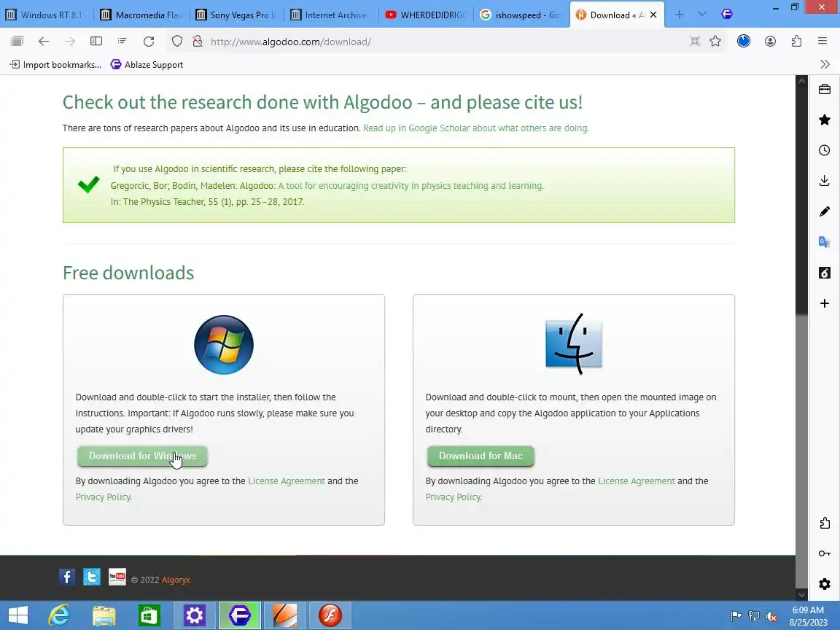Open File Explorer from taskbar

point(104,615)
